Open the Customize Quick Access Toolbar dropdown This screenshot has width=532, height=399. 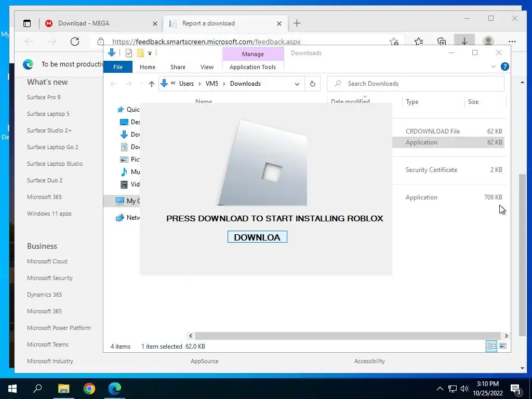point(150,53)
